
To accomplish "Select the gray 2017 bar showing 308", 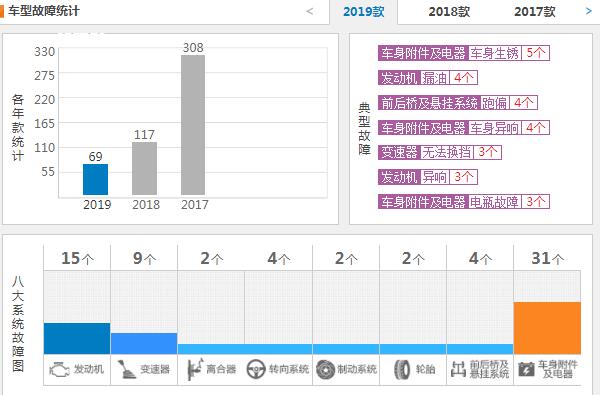I will click(193, 125).
